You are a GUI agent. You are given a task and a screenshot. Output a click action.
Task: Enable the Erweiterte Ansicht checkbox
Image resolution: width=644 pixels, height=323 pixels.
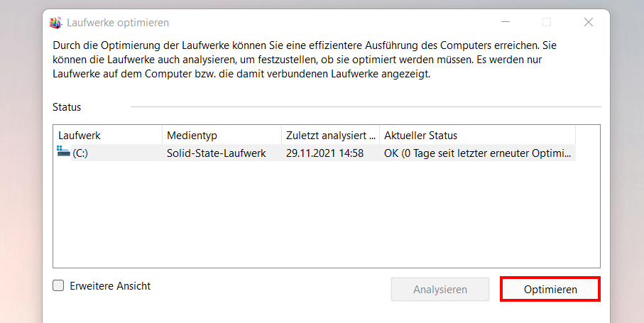[x=59, y=286]
